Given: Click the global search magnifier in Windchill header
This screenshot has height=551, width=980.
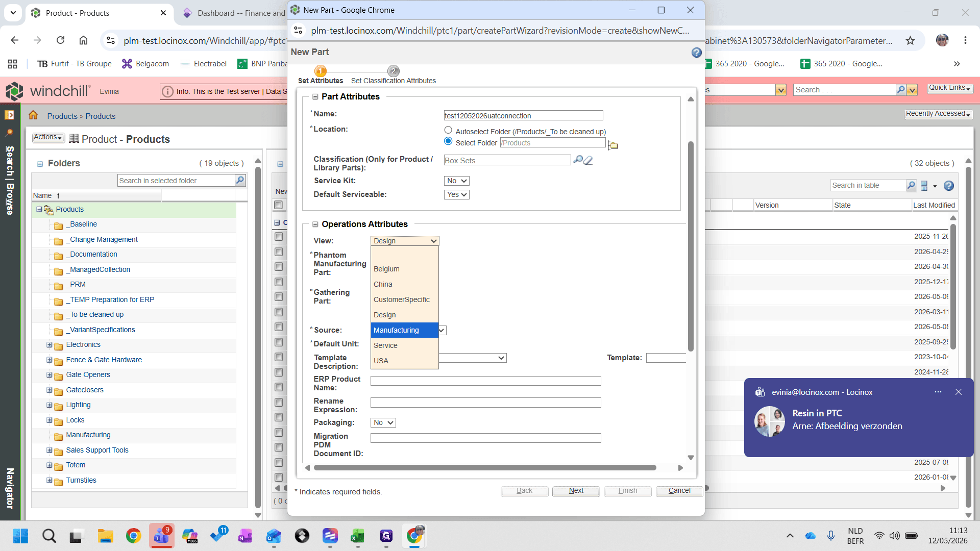Looking at the screenshot, I should tap(901, 90).
